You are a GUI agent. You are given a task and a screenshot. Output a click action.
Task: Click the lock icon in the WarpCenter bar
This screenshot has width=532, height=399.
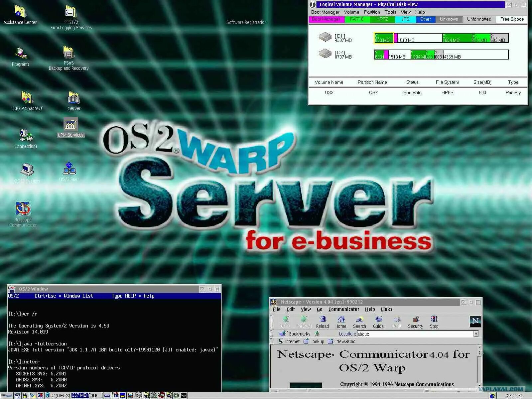25,396
